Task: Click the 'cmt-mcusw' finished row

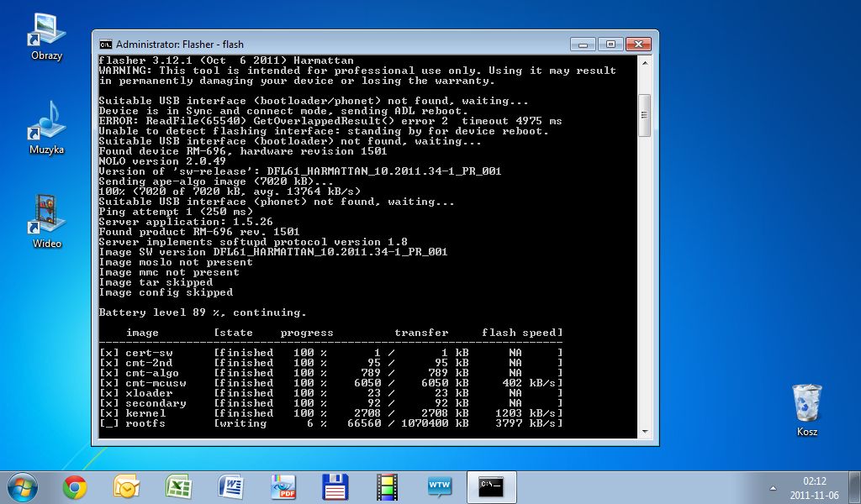Action: point(331,383)
